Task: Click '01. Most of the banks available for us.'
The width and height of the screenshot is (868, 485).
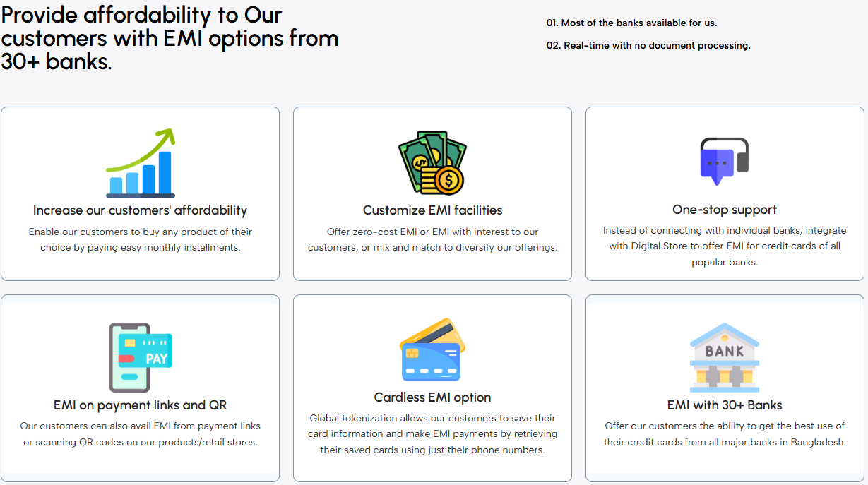Action: [x=631, y=23]
